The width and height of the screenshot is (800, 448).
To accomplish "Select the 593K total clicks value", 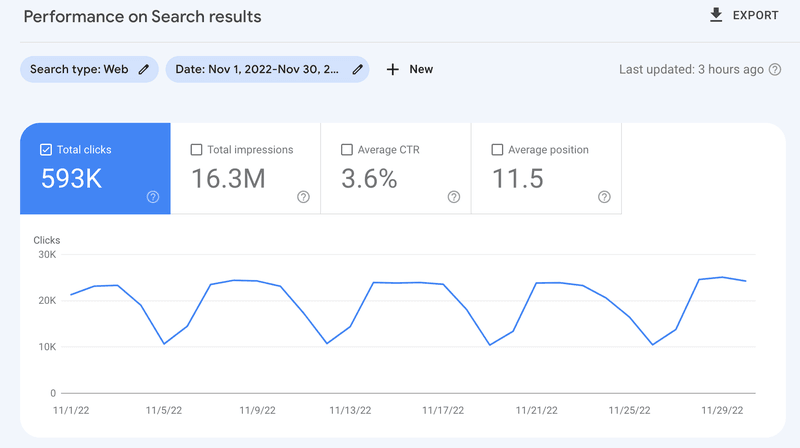I will coord(71,179).
